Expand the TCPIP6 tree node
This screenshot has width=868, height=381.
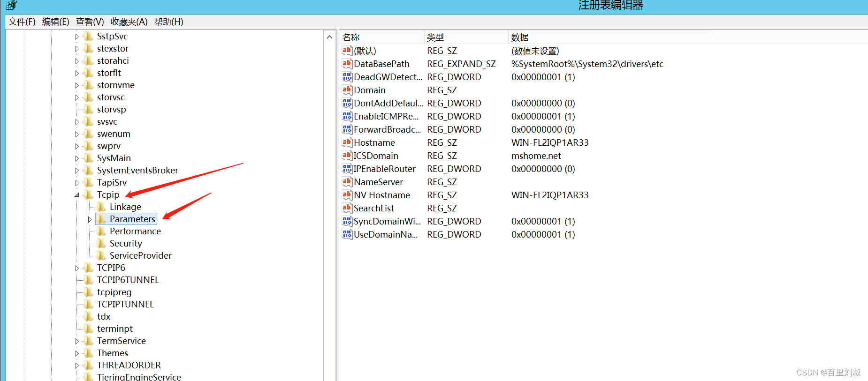pos(77,268)
